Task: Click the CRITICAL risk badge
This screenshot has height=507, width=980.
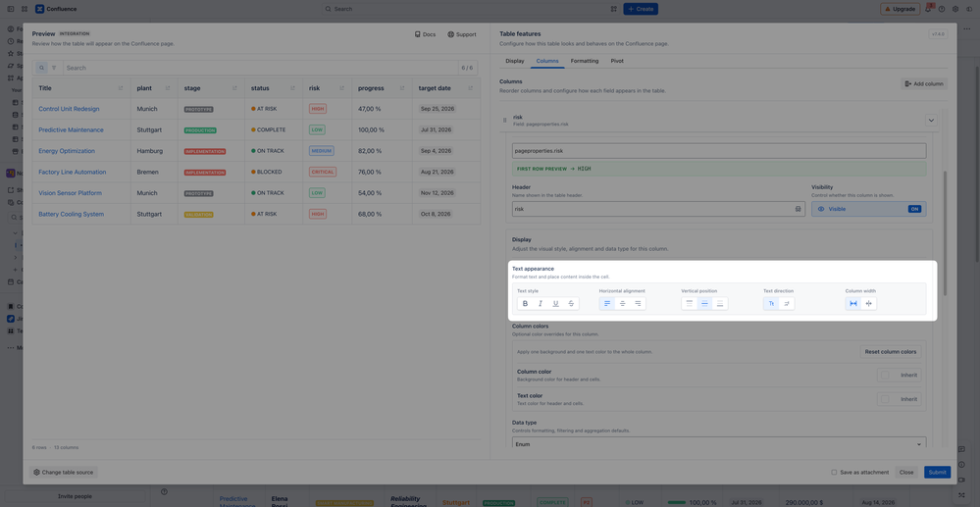Action: click(323, 172)
